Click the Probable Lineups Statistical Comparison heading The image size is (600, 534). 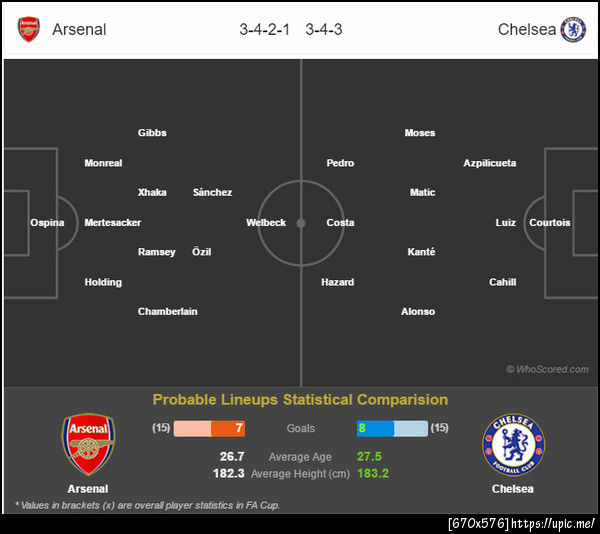pos(300,400)
